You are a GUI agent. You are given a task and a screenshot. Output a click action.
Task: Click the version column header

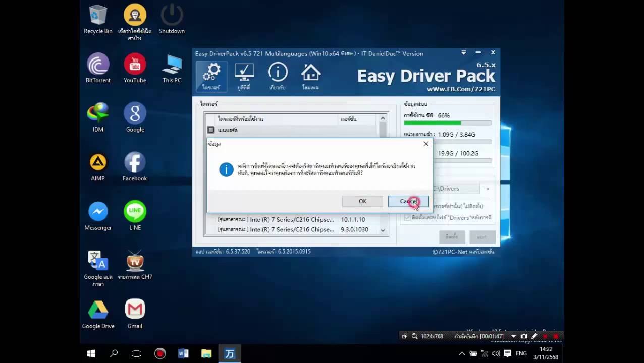tap(357, 119)
